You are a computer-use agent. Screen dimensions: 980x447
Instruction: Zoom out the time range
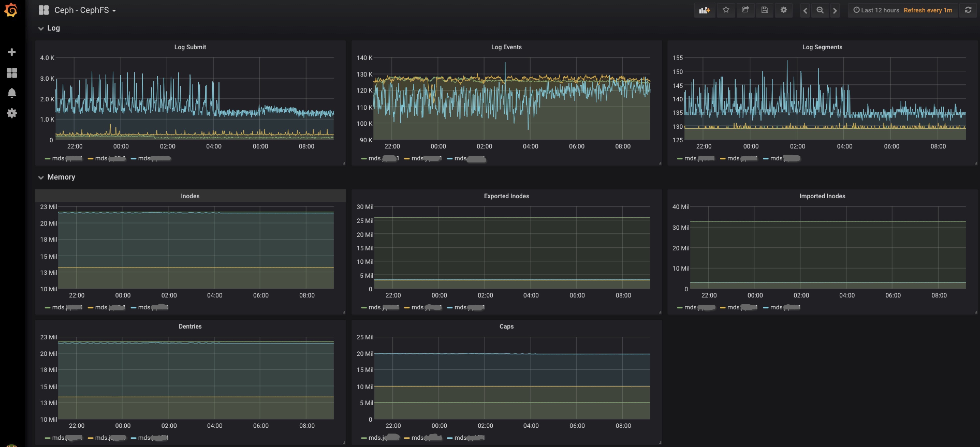pos(820,10)
